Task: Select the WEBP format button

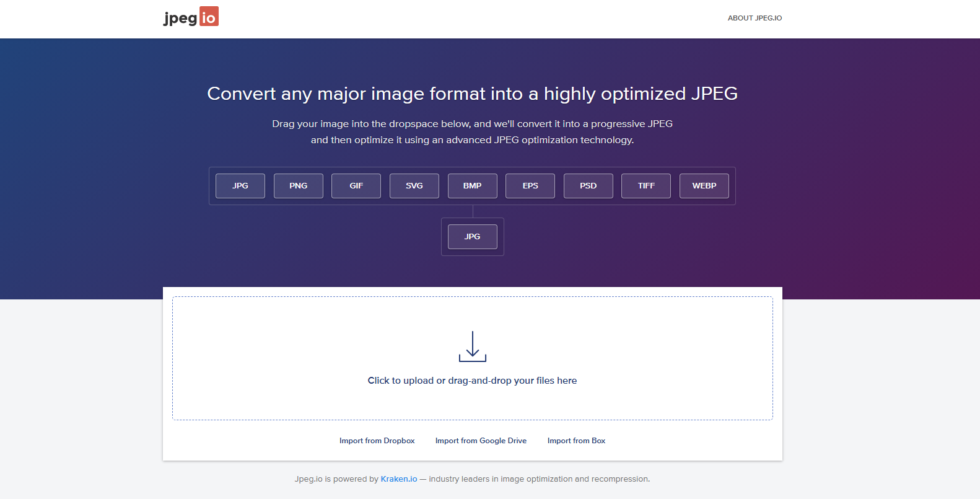Action: [x=704, y=186]
